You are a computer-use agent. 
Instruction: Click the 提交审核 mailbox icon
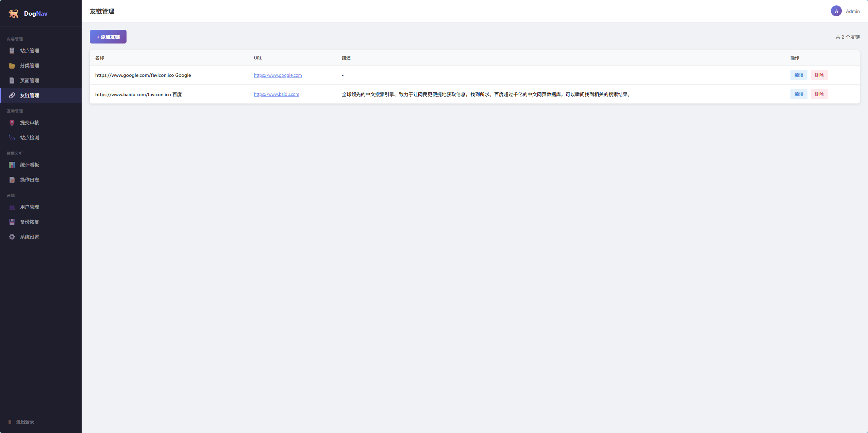[12, 123]
